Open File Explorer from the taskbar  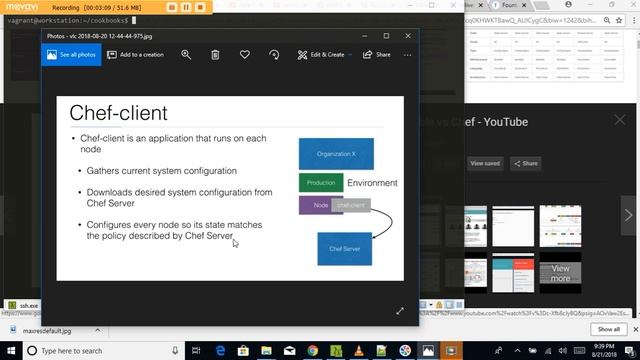click(266, 351)
